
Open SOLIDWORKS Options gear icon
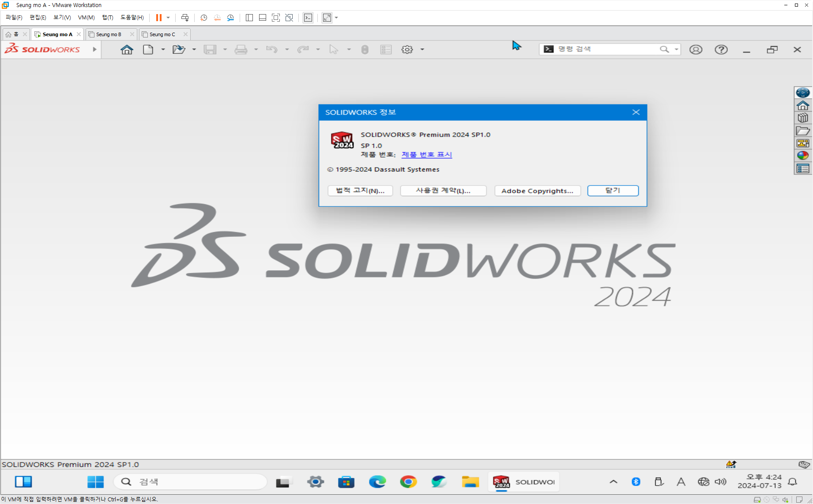(x=407, y=49)
